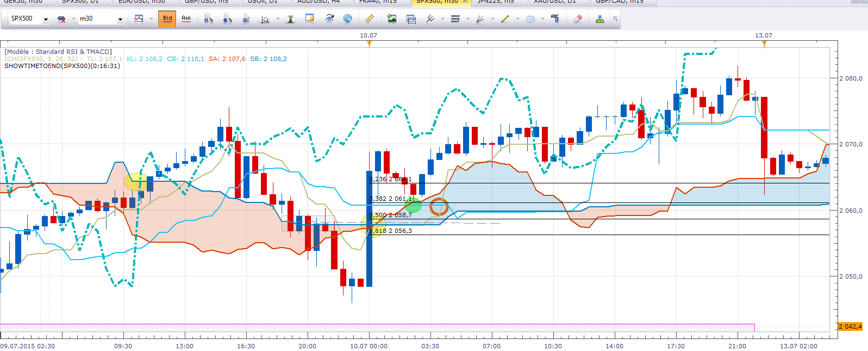868x351 pixels.
Task: Toggle the Bid price mode
Action: pyautogui.click(x=167, y=19)
